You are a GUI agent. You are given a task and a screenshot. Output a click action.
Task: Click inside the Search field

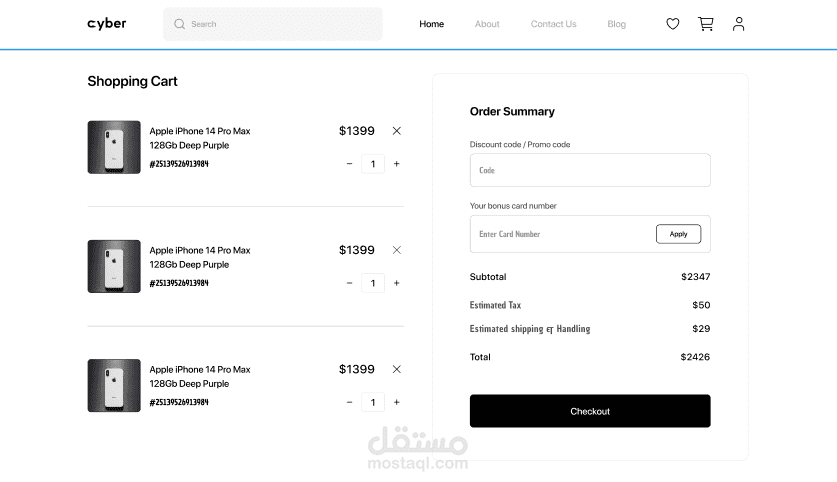click(273, 24)
